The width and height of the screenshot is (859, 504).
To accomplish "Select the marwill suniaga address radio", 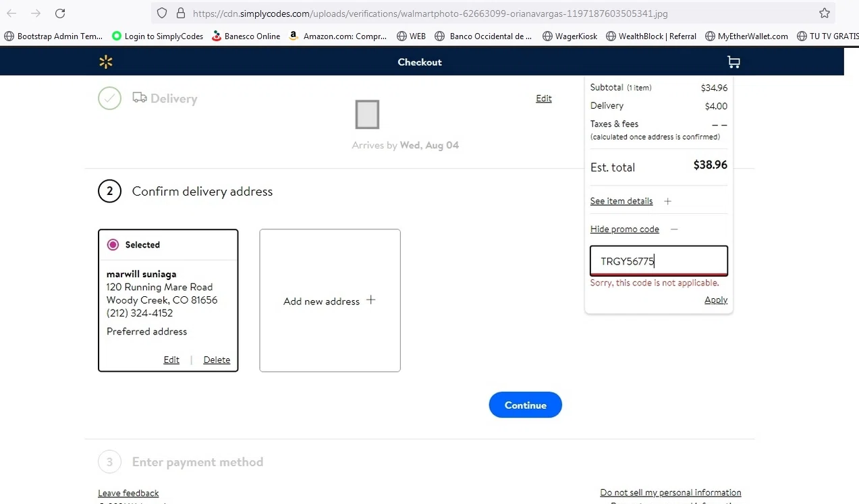I will [x=113, y=245].
